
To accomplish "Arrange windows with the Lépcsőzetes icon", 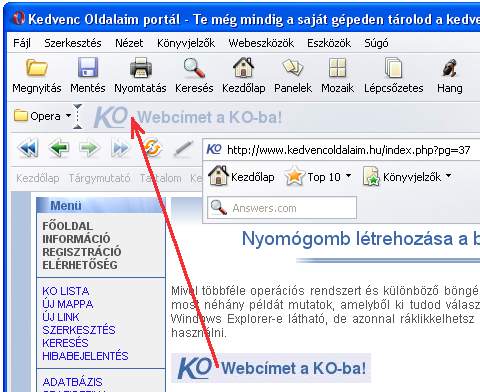I will point(393,67).
